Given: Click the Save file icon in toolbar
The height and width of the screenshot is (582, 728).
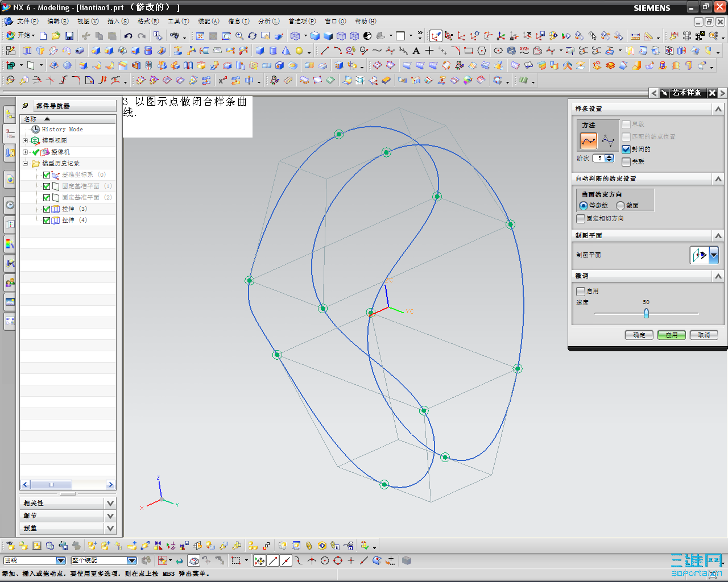Looking at the screenshot, I should pos(69,36).
